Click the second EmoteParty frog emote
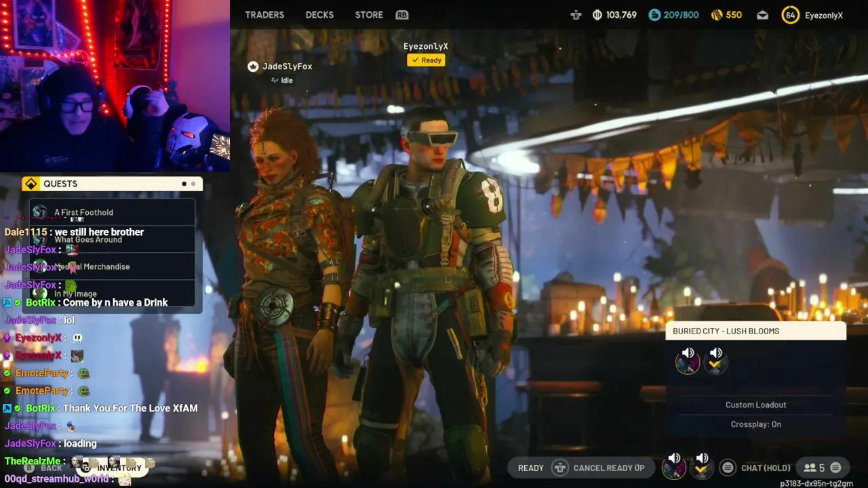This screenshot has width=868, height=488. tap(83, 390)
